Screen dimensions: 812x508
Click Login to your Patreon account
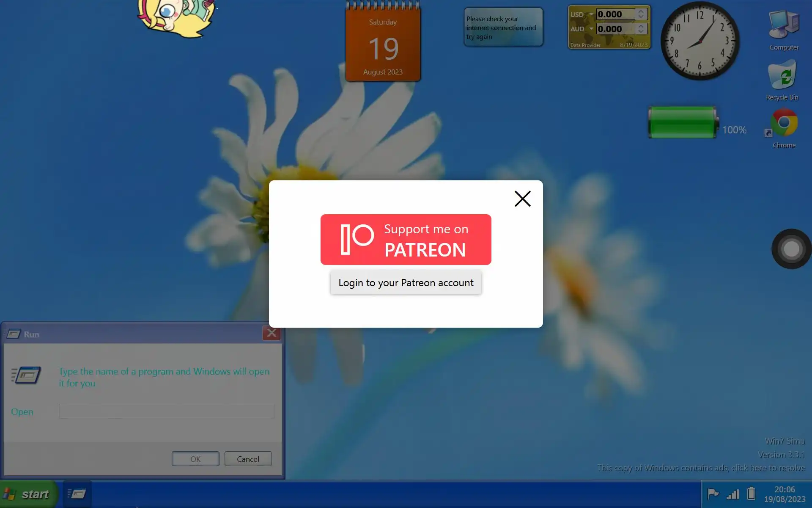click(x=406, y=282)
